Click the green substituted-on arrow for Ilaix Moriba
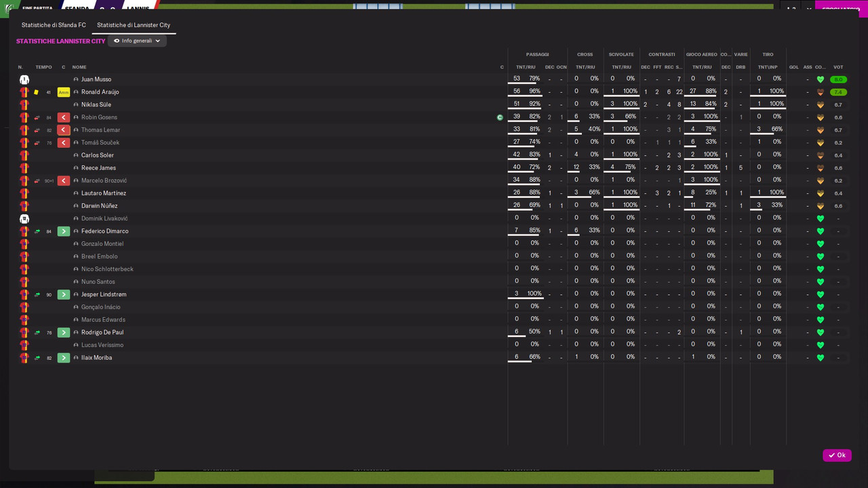Viewport: 868px width, 488px height. click(64, 358)
